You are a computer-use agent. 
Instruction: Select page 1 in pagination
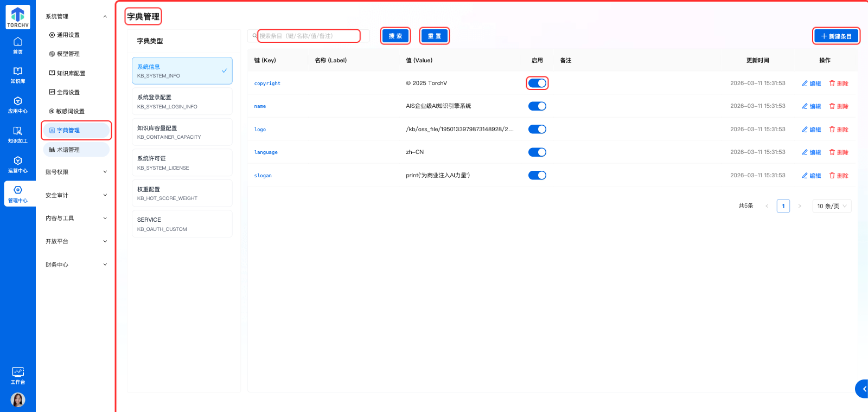783,206
